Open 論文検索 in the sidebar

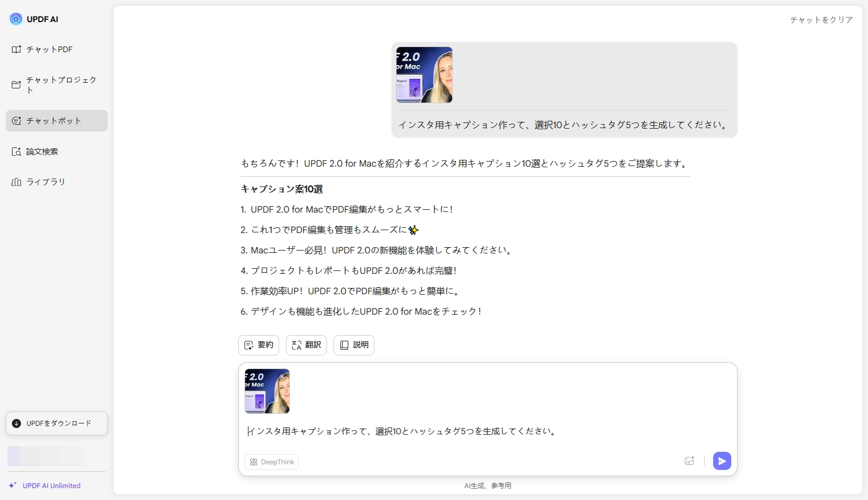point(57,151)
